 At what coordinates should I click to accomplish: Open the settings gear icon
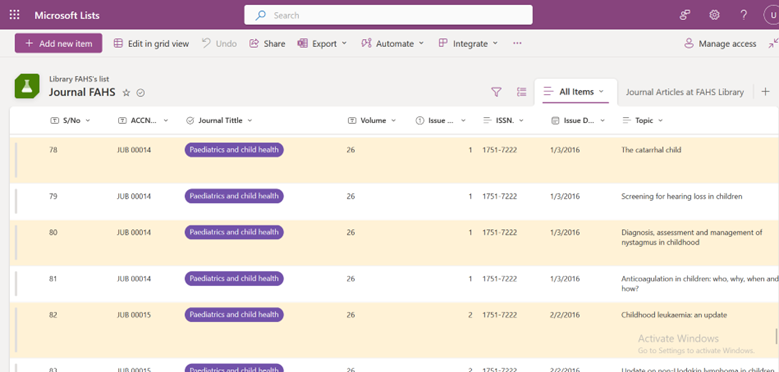click(x=714, y=15)
